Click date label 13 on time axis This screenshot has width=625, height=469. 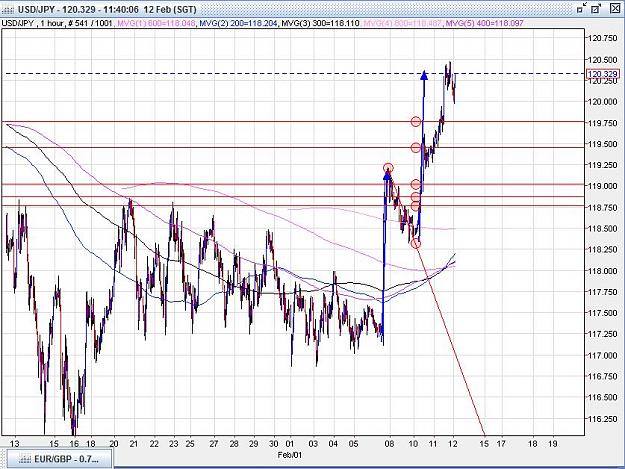[x=15, y=444]
